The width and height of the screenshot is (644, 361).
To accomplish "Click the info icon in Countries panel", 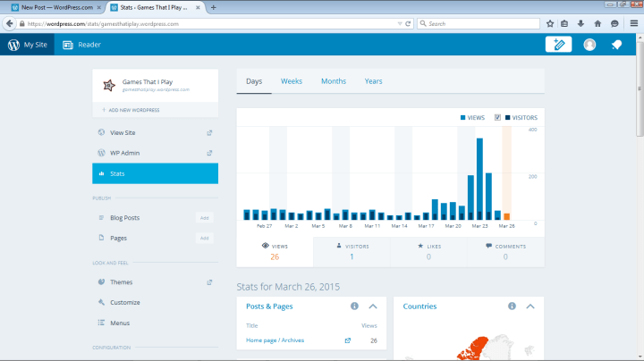I will pos(512,306).
